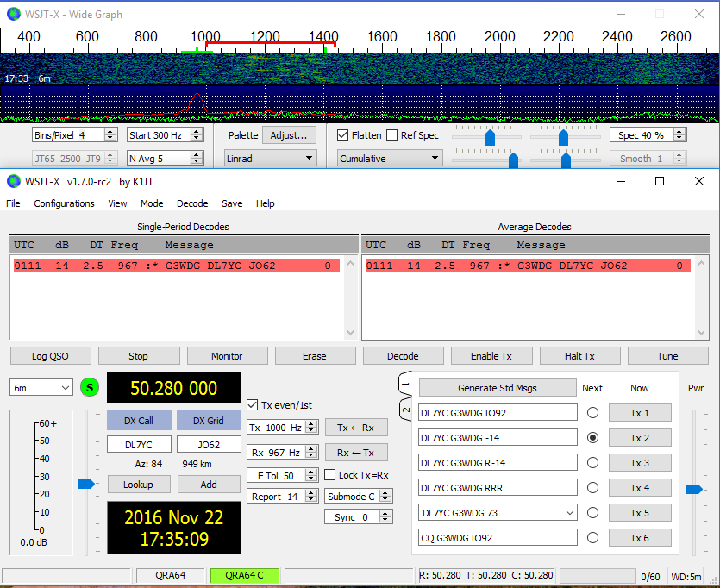Click the DX Grid input field
The width and height of the screenshot is (720, 588).
(x=209, y=444)
